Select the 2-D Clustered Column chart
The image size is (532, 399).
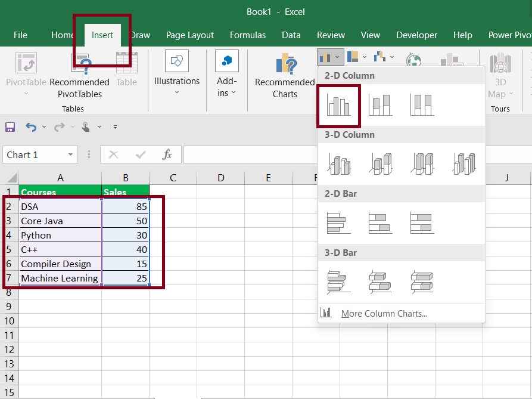tap(338, 106)
